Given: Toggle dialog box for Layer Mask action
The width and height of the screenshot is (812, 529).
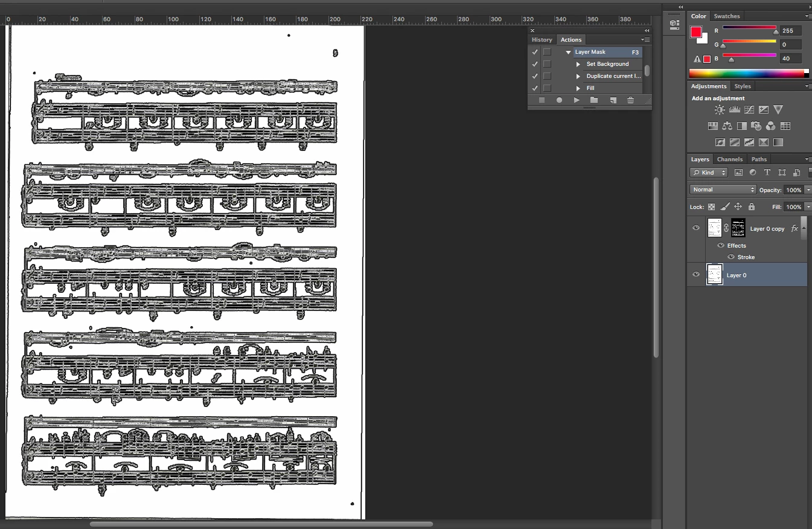Looking at the screenshot, I should pyautogui.click(x=547, y=52).
